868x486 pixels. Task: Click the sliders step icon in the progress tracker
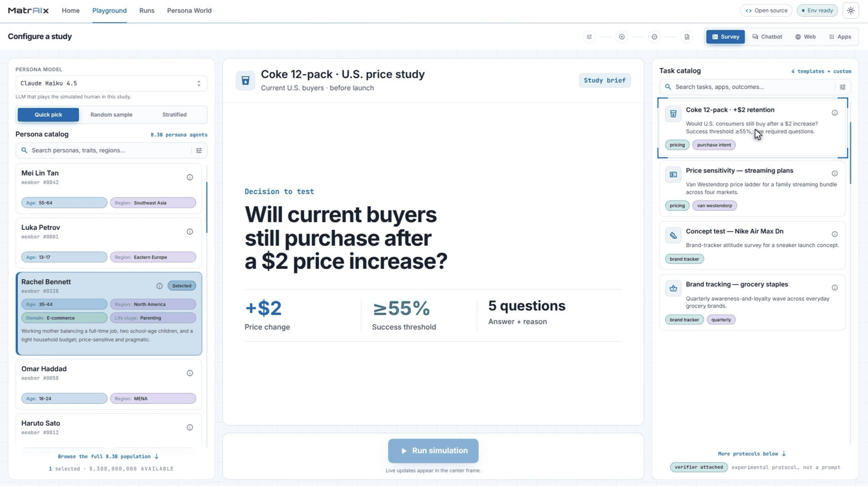point(589,37)
